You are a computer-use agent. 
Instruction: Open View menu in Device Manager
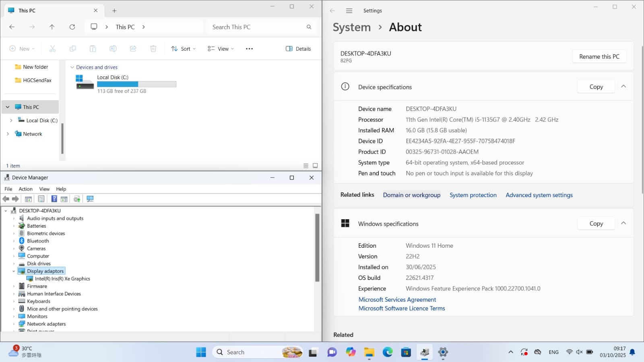[44, 189]
